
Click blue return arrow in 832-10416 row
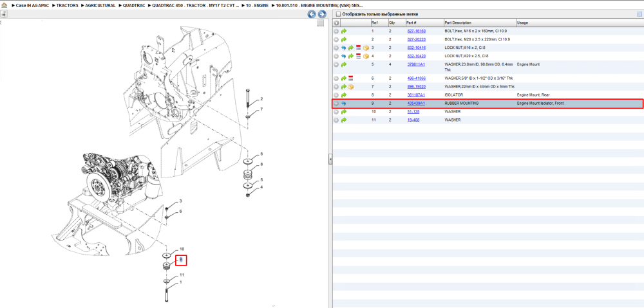click(x=344, y=48)
